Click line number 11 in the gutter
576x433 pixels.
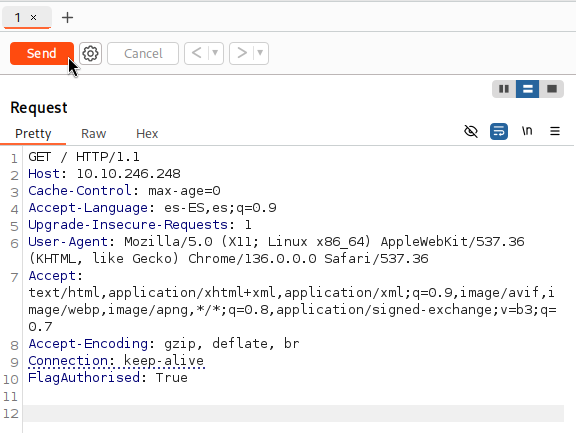click(10, 397)
